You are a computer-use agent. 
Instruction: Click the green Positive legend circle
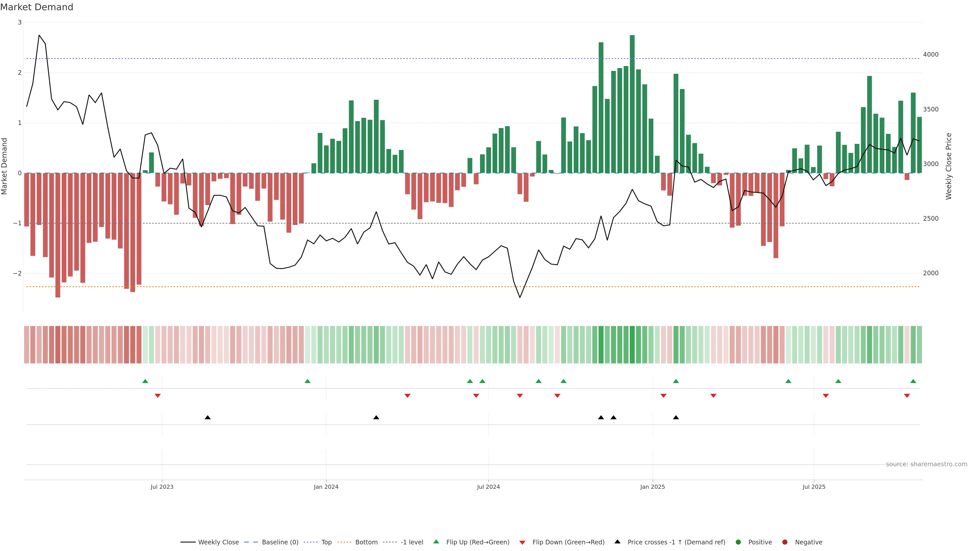[x=738, y=542]
